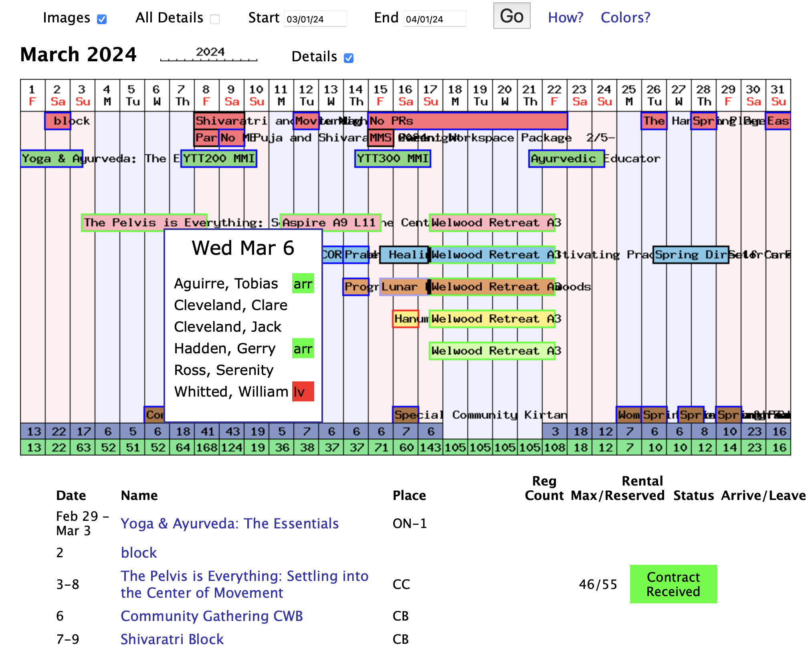The height and width of the screenshot is (653, 812).
Task: Open the Shivaratri Block link
Action: point(172,639)
